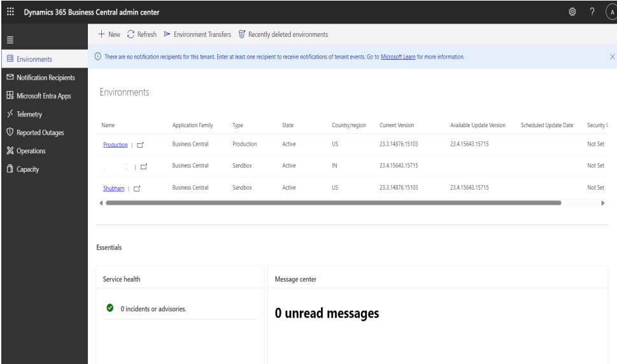Click the New environment plus icon
The image size is (617, 364).
click(101, 34)
